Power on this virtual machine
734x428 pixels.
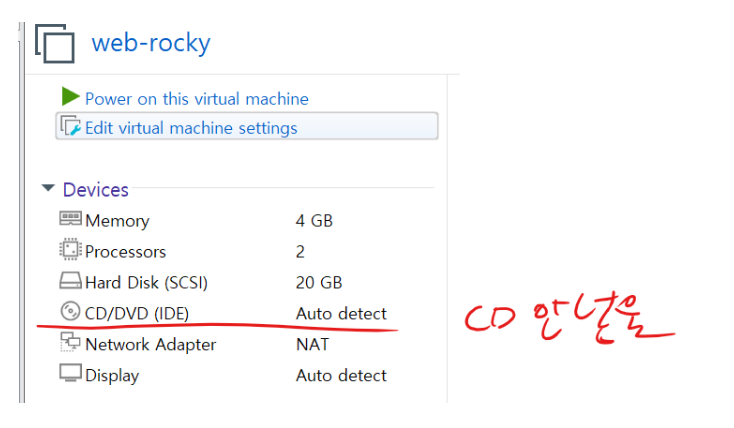[196, 99]
